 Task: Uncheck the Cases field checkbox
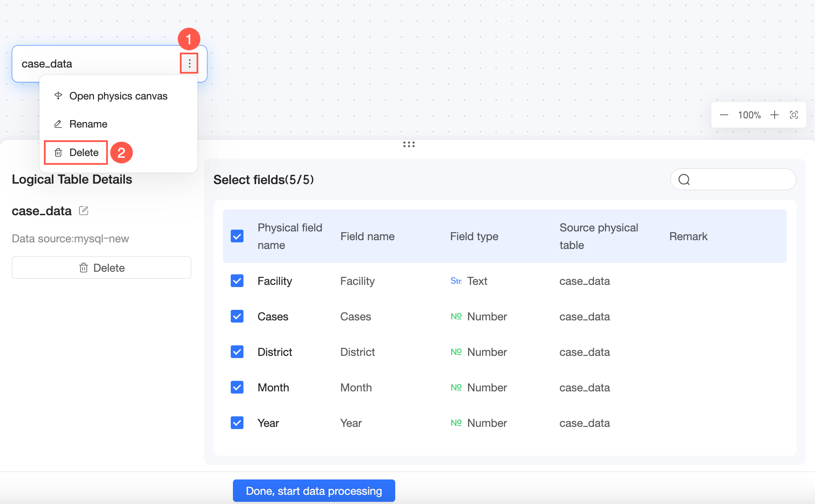[x=237, y=316]
